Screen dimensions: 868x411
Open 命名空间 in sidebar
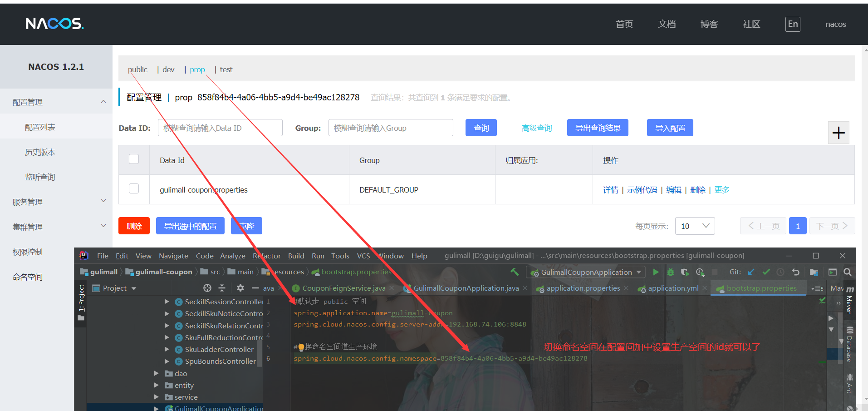[28, 277]
